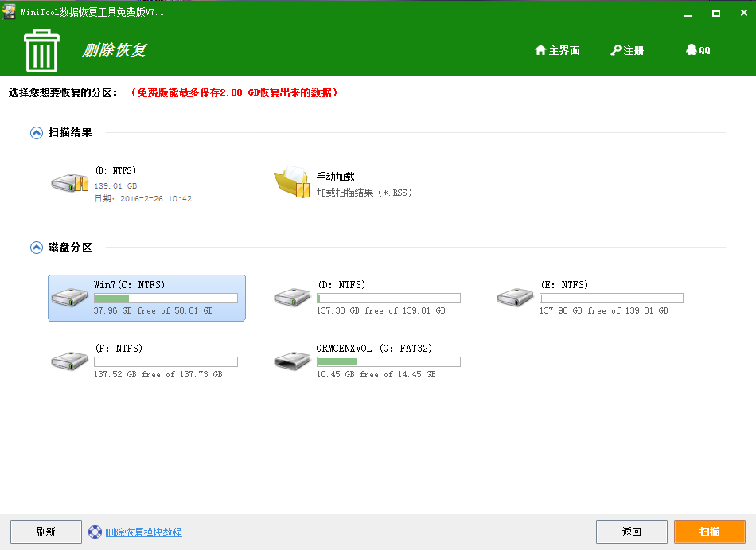
Task: Click the 返回 back button
Action: click(x=632, y=532)
